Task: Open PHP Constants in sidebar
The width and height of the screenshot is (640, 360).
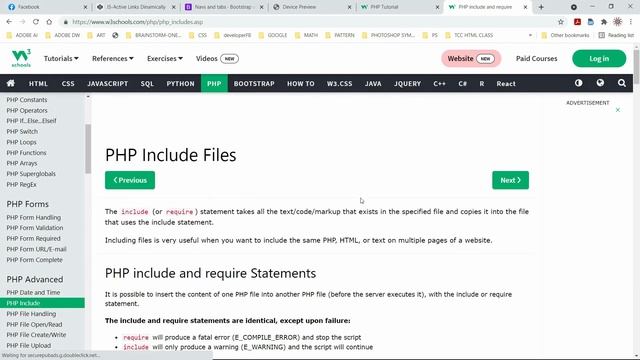Action: click(27, 100)
